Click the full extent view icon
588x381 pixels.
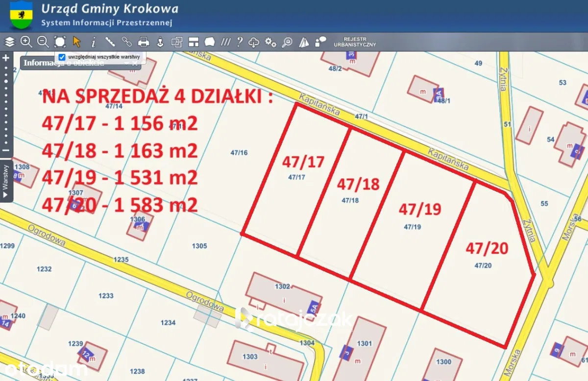[x=60, y=42]
